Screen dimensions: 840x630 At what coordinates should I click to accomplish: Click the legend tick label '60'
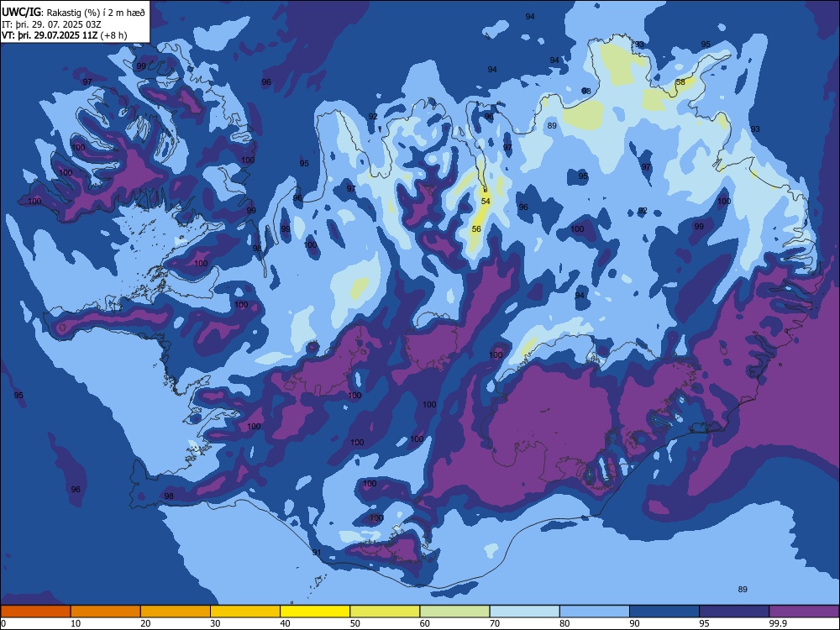click(x=425, y=623)
